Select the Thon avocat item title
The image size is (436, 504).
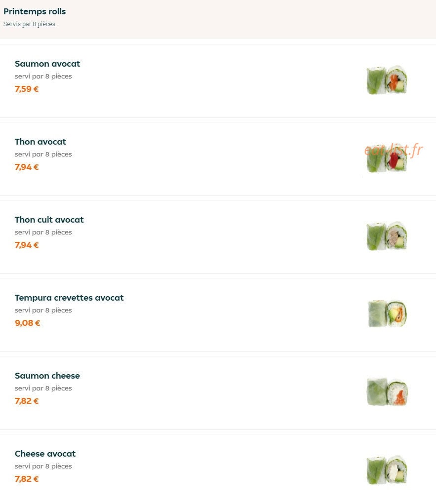[40, 142]
